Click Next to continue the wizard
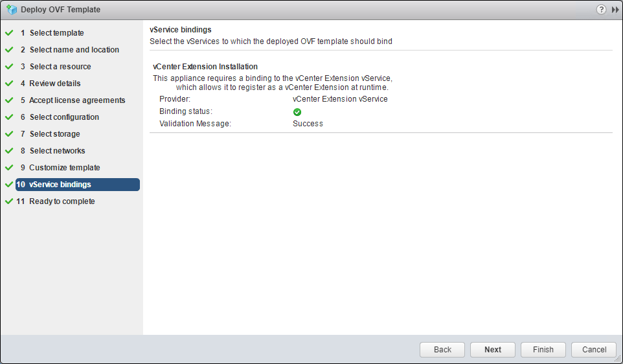Screen dimensions: 623x364 coord(493,350)
